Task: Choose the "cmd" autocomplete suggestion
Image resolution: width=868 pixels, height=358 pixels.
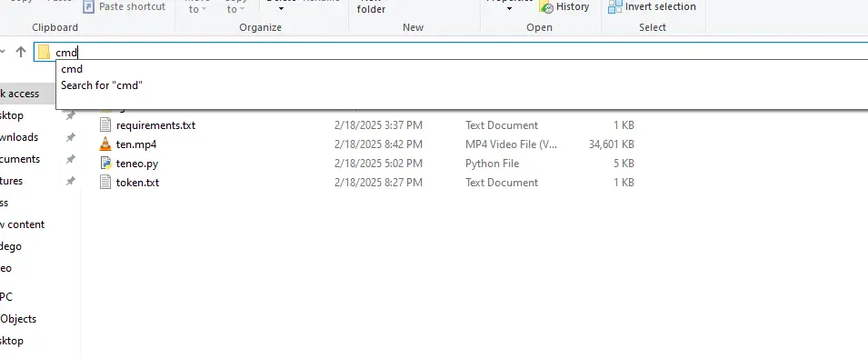Action: [72, 69]
